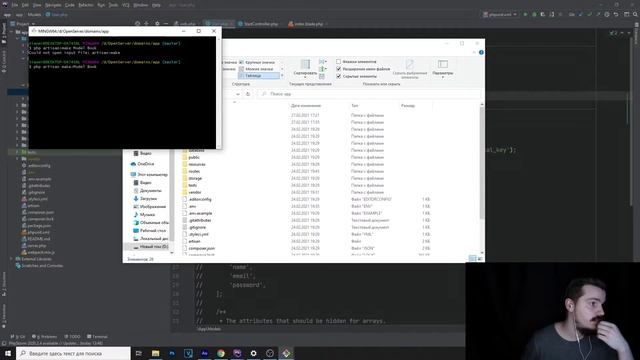Screen dimensions: 640x360
Task: Click the green Run icon in PhpStorm toolbar
Action: [525, 14]
